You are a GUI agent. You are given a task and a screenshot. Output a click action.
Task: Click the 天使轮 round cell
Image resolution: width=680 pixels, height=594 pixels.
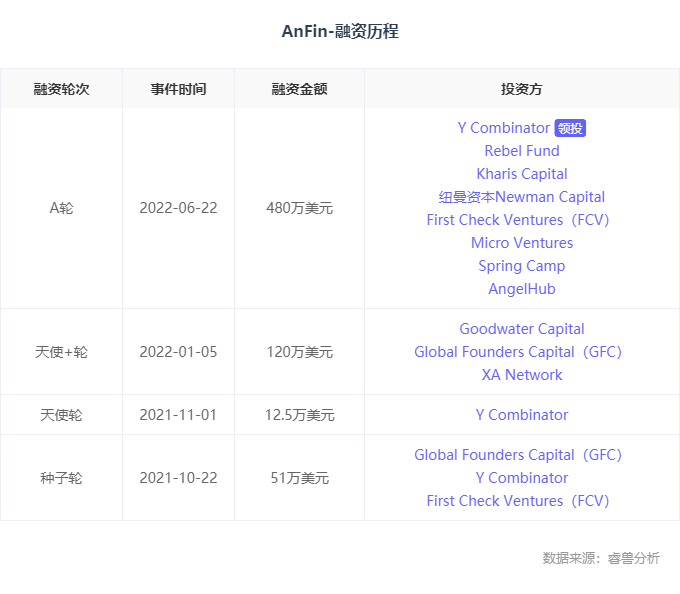coord(62,415)
